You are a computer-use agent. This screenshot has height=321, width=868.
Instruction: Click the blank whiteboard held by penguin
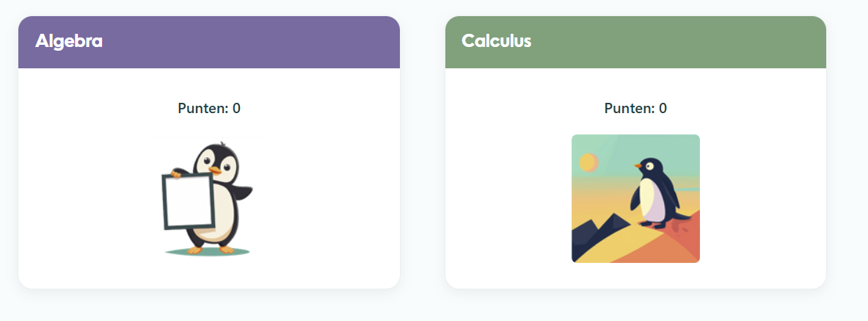click(188, 201)
